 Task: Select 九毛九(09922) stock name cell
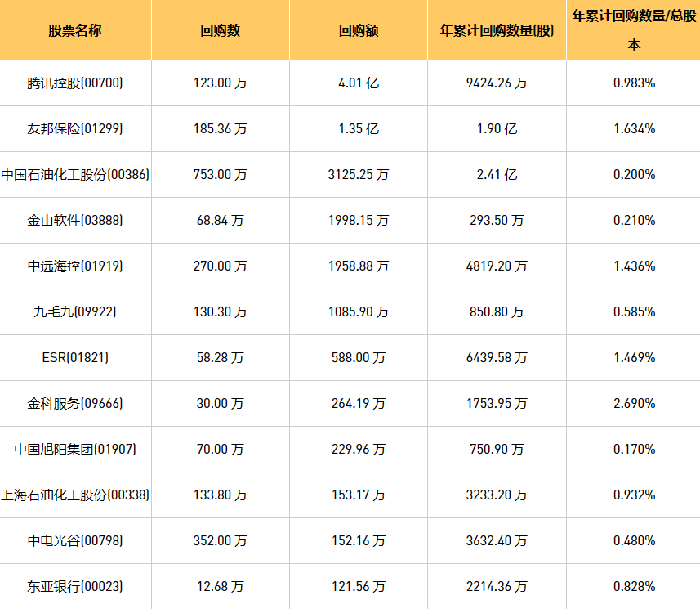pyautogui.click(x=75, y=312)
